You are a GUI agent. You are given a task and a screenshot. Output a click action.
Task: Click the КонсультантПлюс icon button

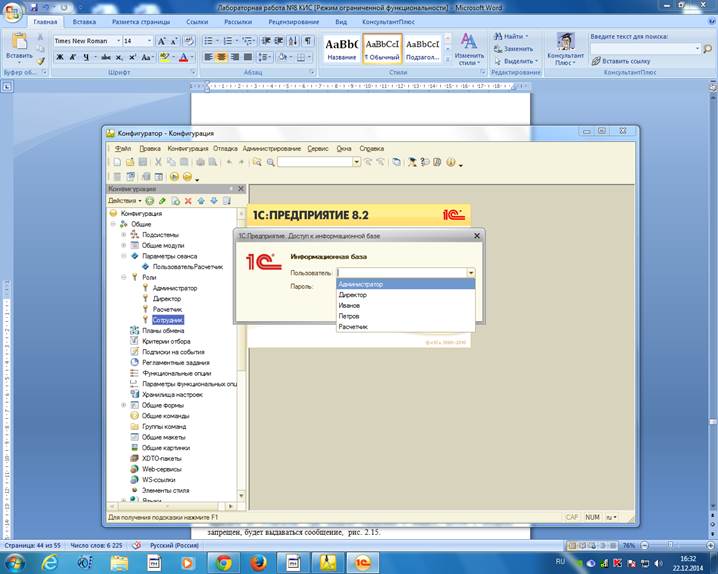click(566, 49)
